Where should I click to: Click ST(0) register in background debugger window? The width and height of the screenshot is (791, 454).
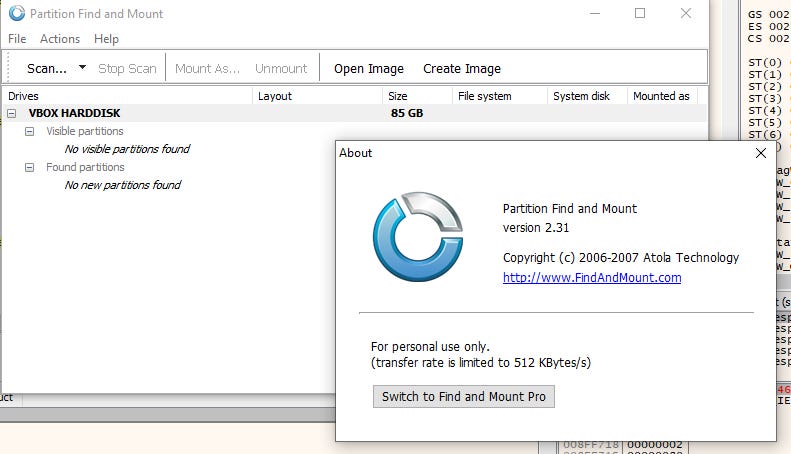765,63
